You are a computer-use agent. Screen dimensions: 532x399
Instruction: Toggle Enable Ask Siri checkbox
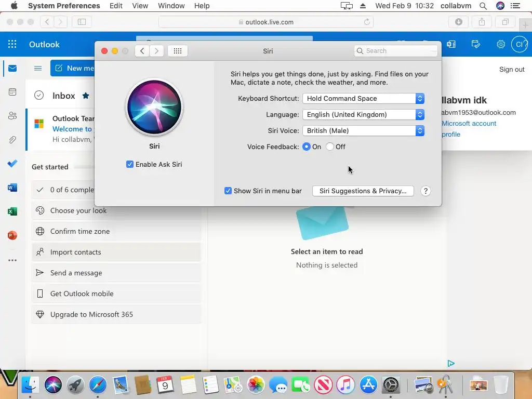(x=129, y=165)
